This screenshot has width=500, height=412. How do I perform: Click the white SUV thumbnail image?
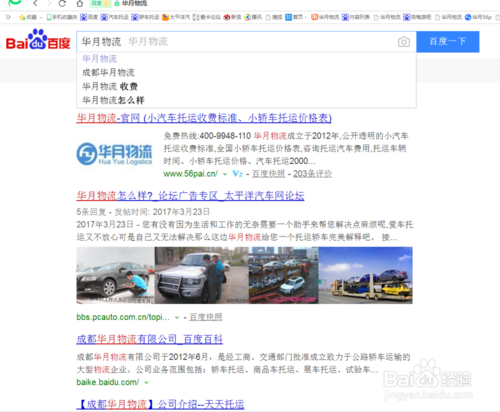(202, 275)
